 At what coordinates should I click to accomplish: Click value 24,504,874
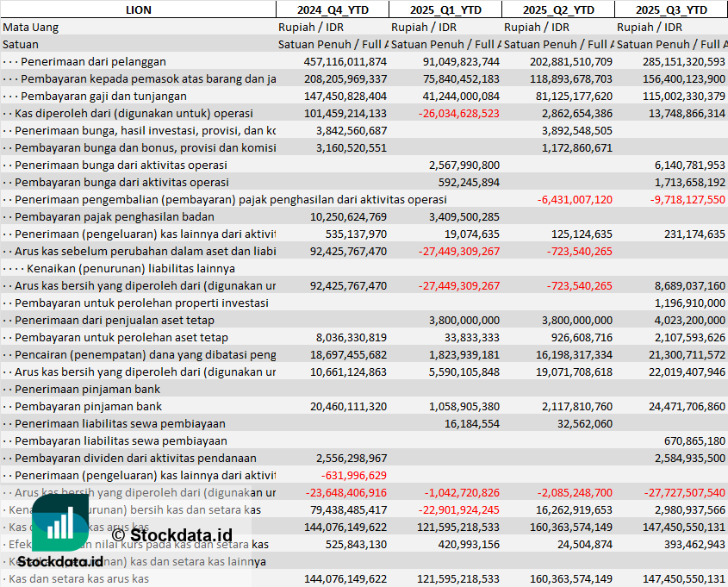[584, 544]
